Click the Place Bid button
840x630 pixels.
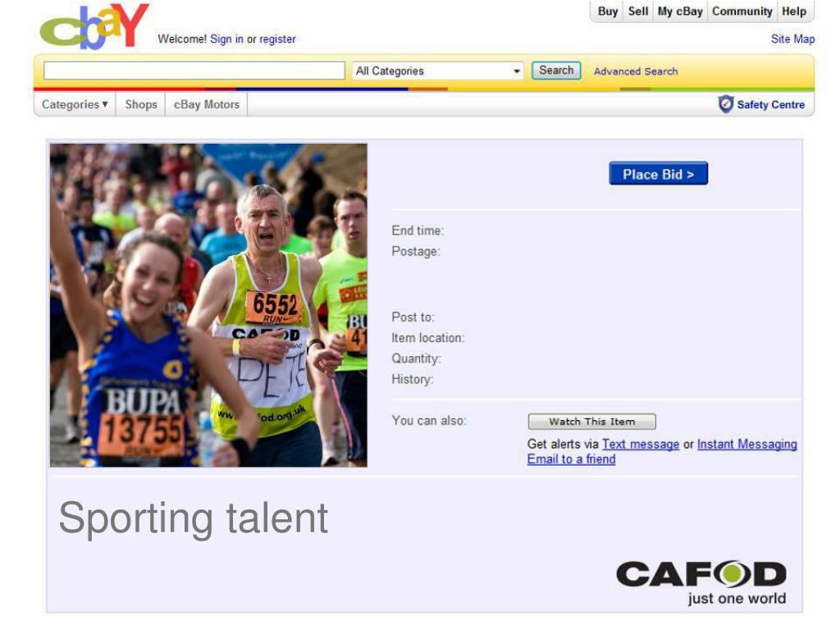point(659,174)
